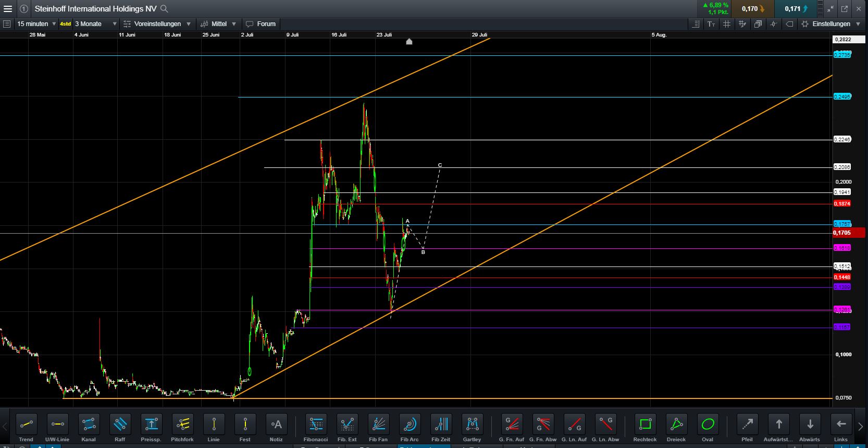Select the Fibonacci retracement tool
This screenshot has height=448, width=868.
coord(316,425)
